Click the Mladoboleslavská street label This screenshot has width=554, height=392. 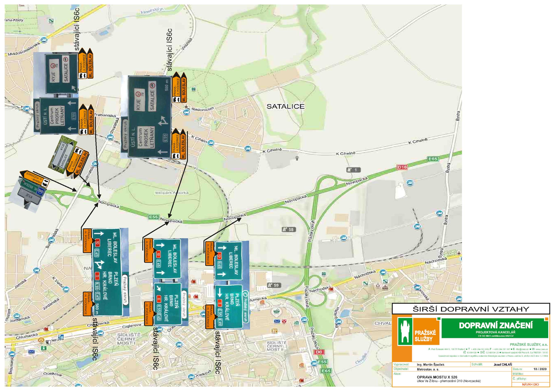click(24, 49)
